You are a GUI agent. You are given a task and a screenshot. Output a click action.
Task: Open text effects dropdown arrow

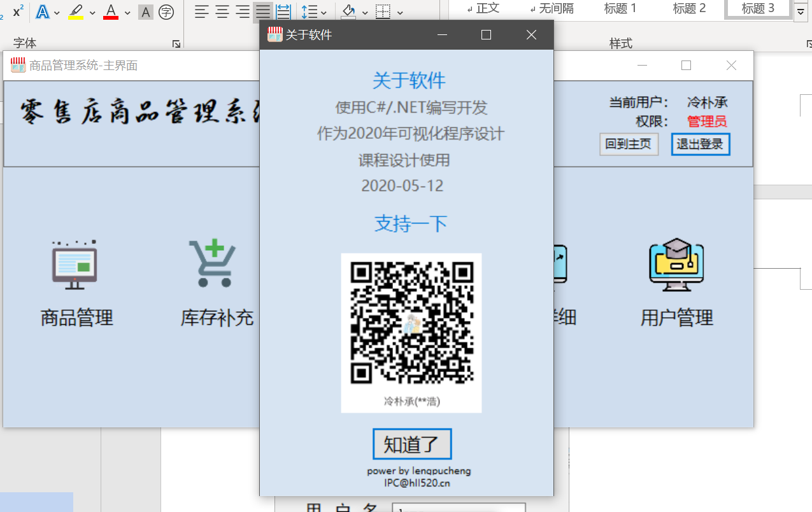(x=57, y=12)
